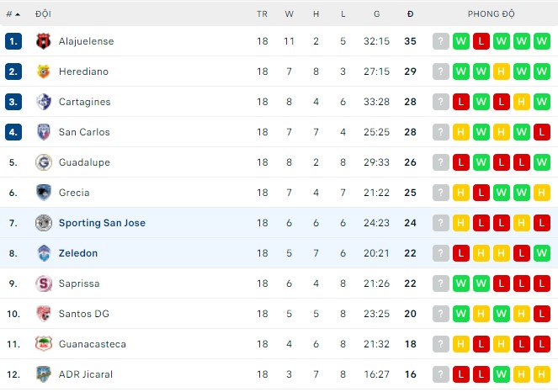Sort standings by the Đ points column
Image resolution: width=558 pixels, height=392 pixels.
tap(410, 14)
